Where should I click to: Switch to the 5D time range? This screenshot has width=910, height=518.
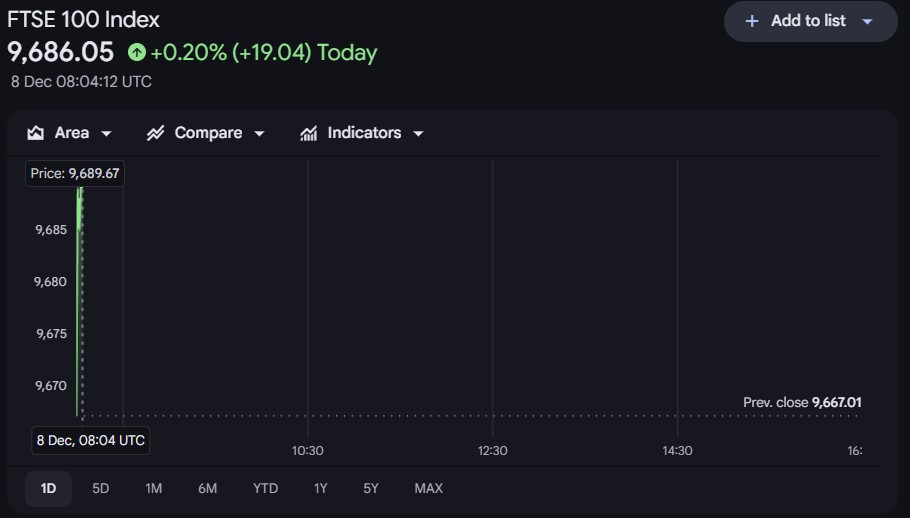point(100,488)
